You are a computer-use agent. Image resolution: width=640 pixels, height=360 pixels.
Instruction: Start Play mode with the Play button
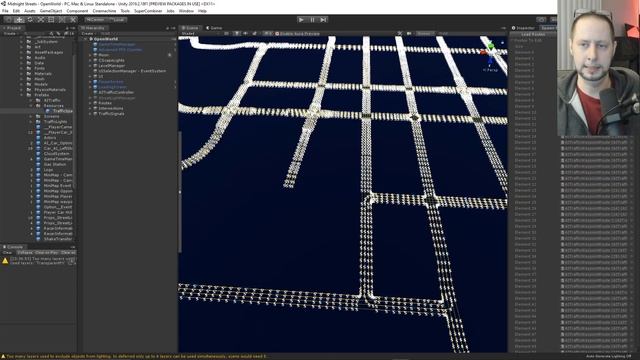(x=301, y=20)
